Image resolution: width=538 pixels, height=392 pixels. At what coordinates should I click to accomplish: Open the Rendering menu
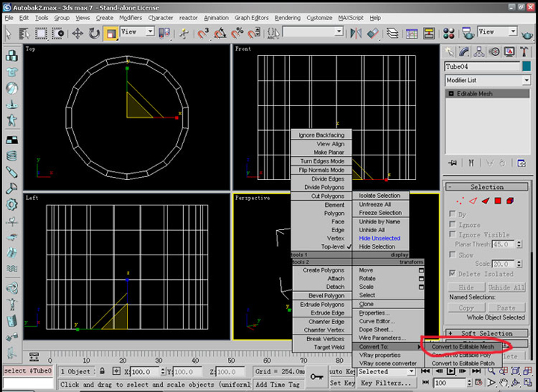[287, 18]
